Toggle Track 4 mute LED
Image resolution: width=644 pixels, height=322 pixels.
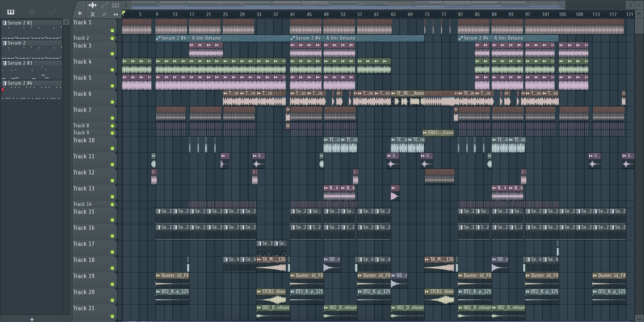click(112, 70)
